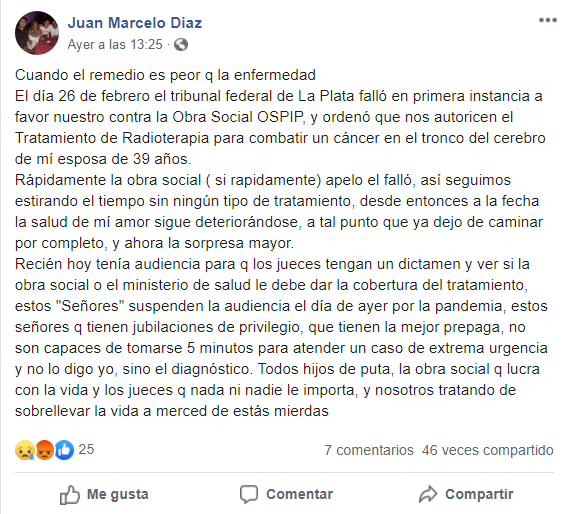This screenshot has height=514, width=565.
Task: Click the paragraph starting 'Recién hoy tenía audiencia'
Action: click(x=281, y=337)
